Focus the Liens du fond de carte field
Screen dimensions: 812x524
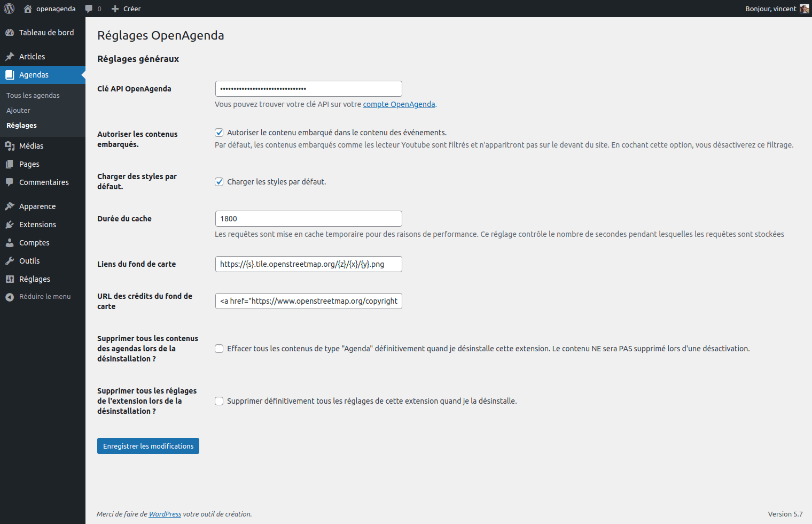pyautogui.click(x=309, y=264)
